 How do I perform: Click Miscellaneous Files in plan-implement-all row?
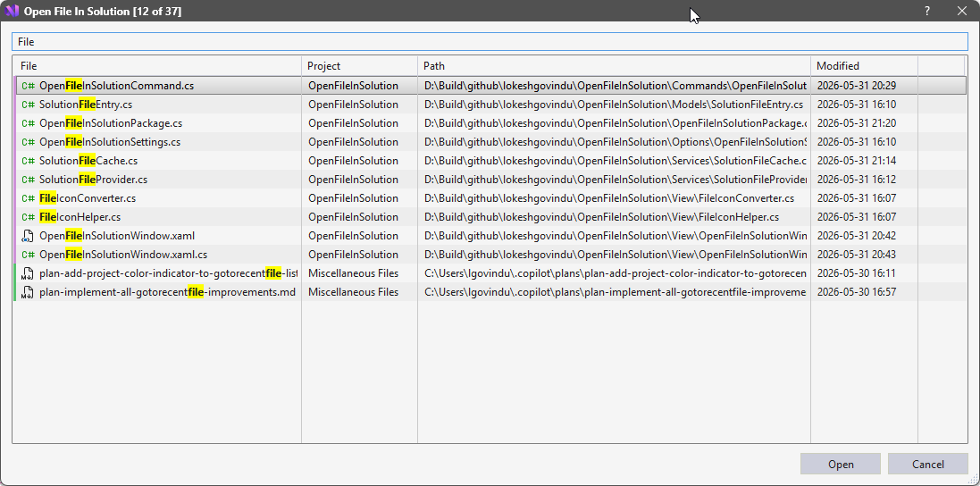coord(353,292)
